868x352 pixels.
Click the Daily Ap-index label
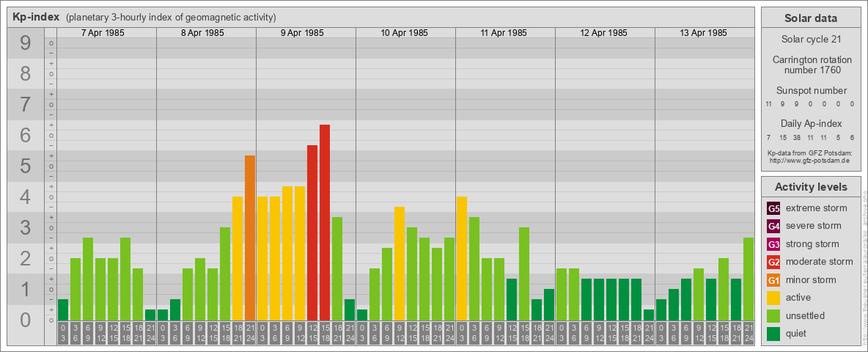point(812,123)
